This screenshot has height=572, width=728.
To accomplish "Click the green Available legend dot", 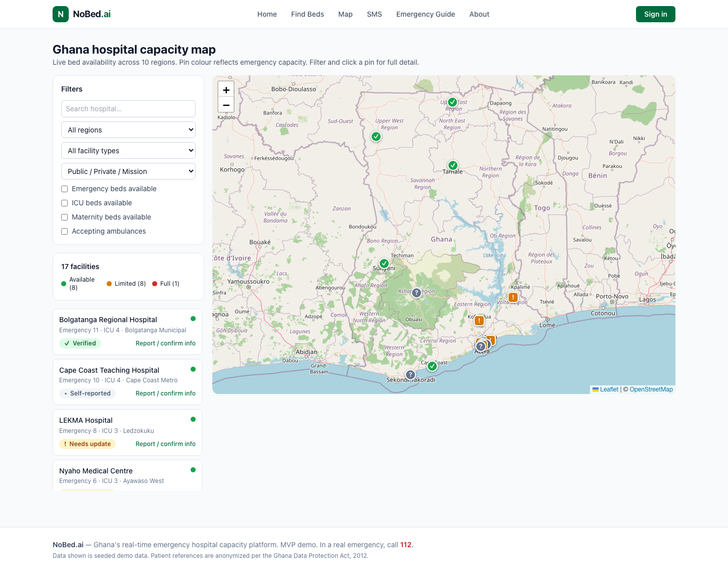I will coord(64,284).
